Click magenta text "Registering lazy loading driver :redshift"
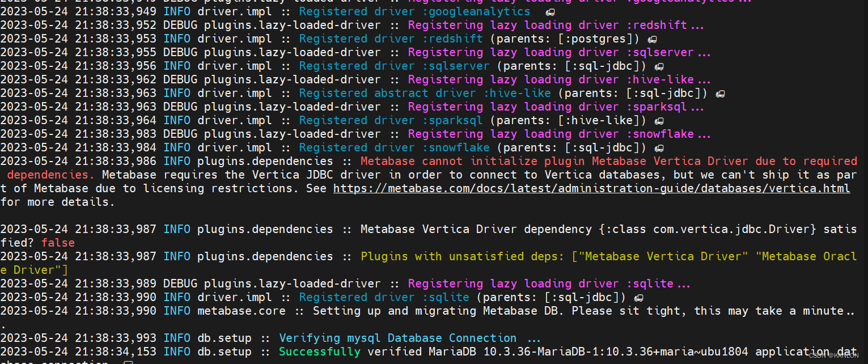The image size is (868, 364). click(x=547, y=25)
